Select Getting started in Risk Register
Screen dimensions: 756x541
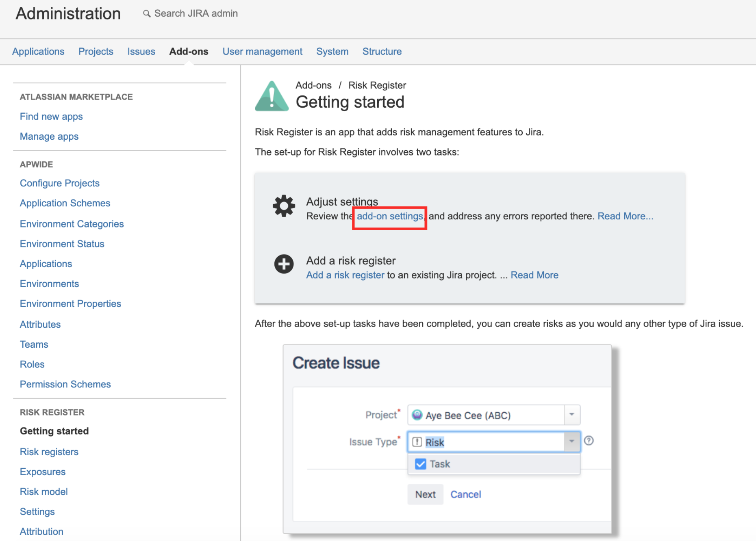(54, 431)
